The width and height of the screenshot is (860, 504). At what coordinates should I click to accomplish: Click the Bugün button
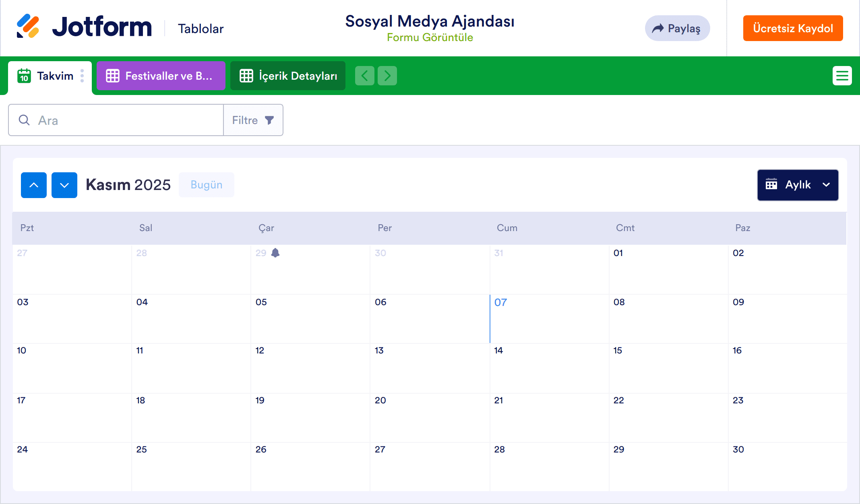click(x=206, y=184)
